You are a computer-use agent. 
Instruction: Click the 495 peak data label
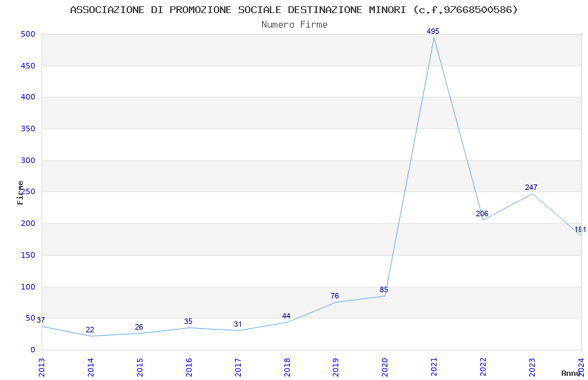[x=433, y=32]
